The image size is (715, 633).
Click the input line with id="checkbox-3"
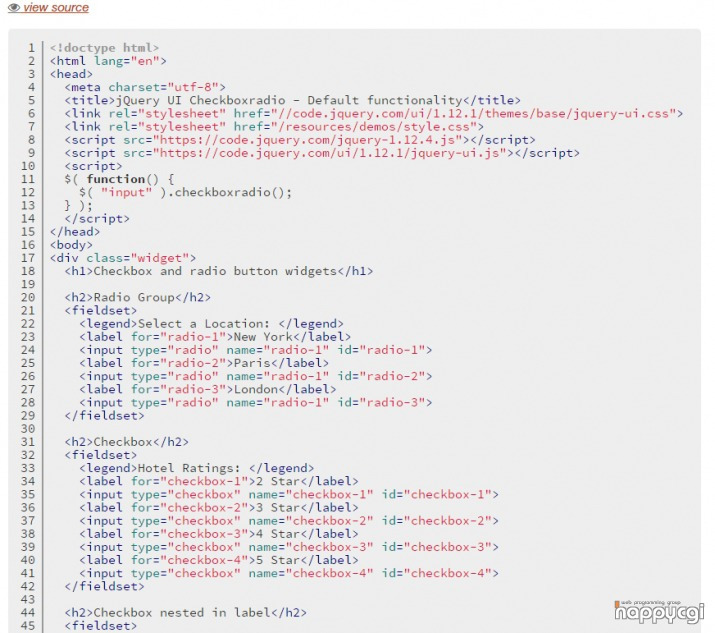click(x=289, y=547)
